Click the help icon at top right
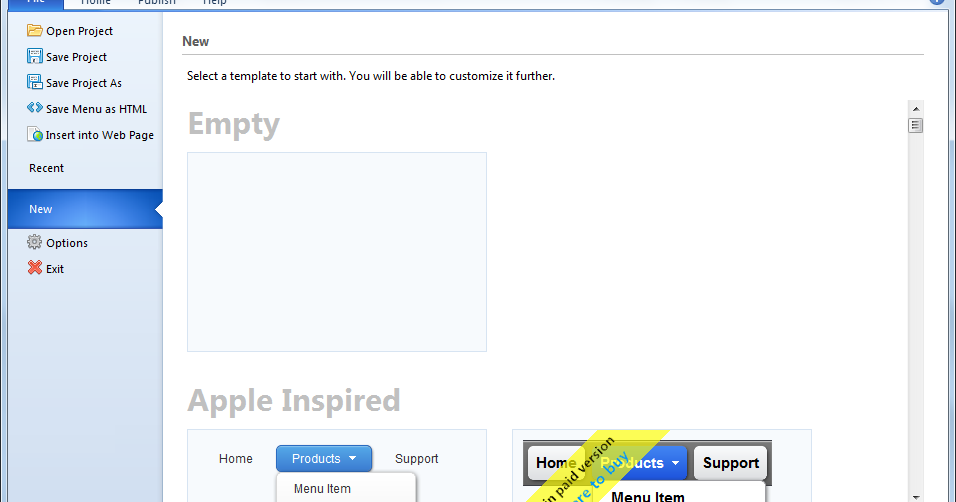 [936, 2]
